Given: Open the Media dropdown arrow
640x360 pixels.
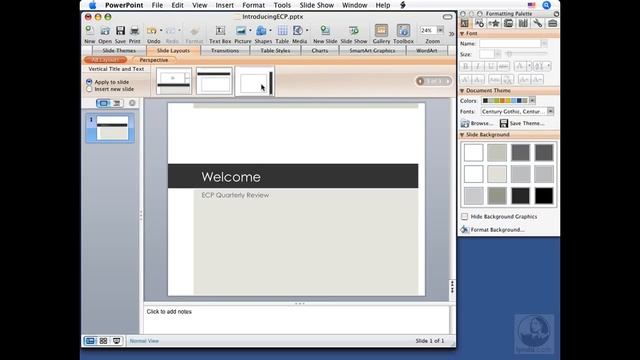Looking at the screenshot, I should tap(307, 31).
